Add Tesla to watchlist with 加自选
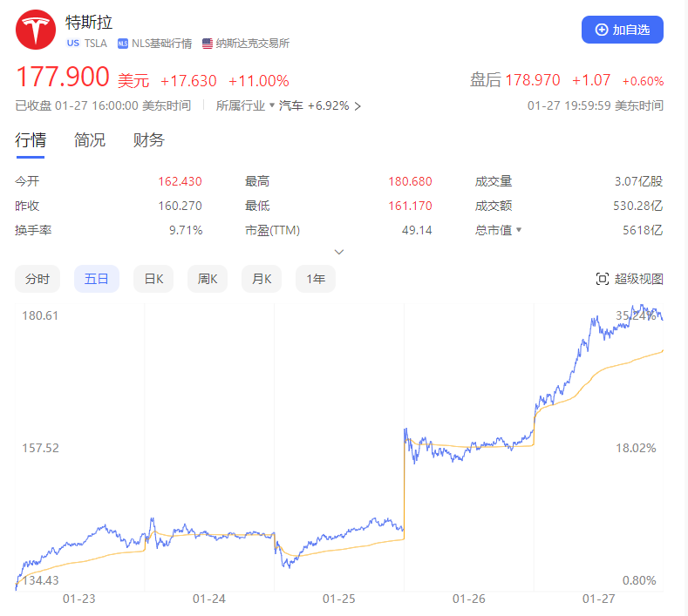This screenshot has height=616, width=688. [623, 30]
